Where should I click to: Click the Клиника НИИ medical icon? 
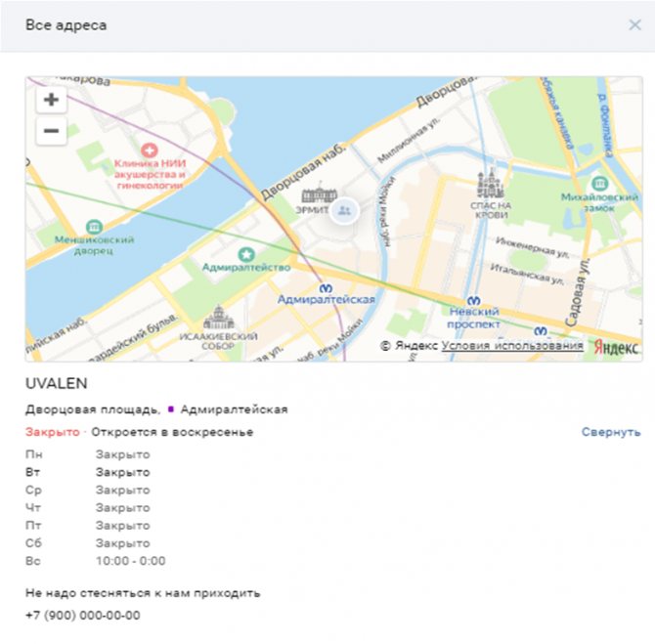pos(149,150)
